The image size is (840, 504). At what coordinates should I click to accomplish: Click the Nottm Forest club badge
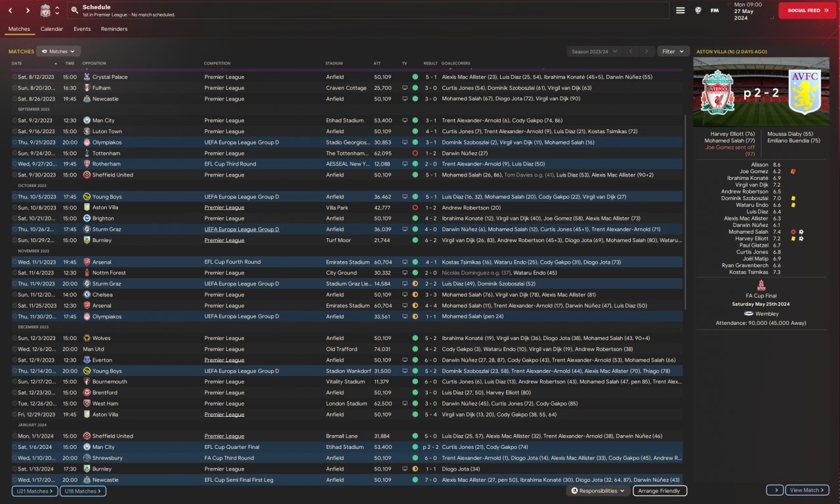87,273
